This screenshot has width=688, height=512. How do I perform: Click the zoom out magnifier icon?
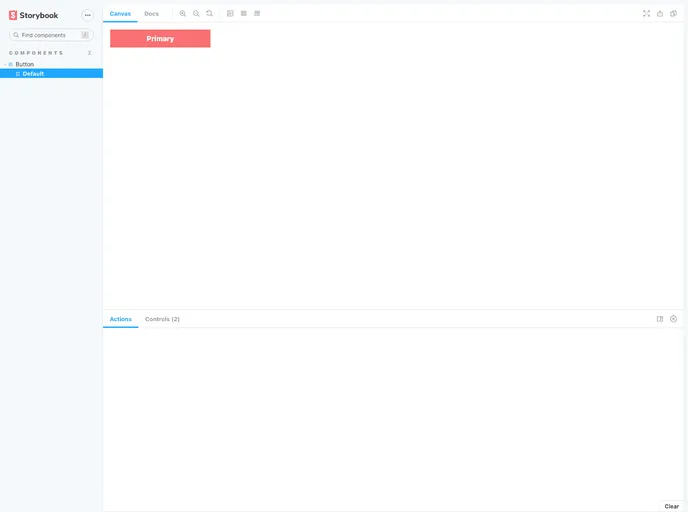196,13
